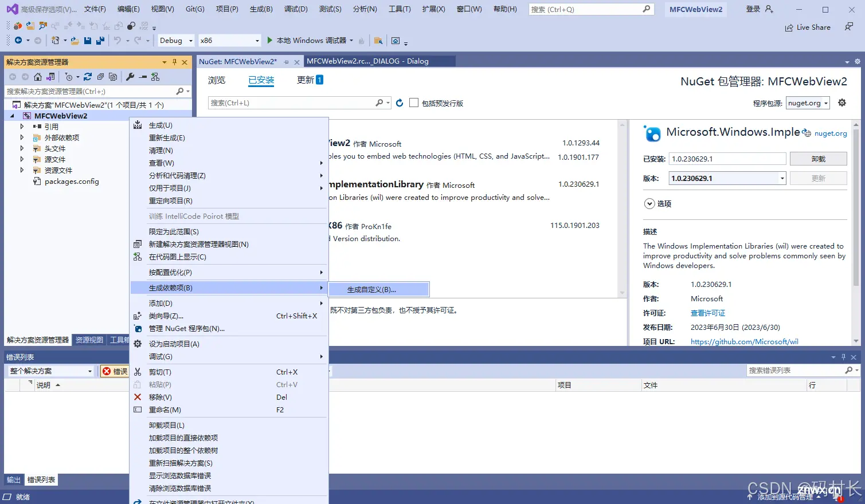Click the new project toolbar icon
The image size is (865, 504).
coord(55,40)
